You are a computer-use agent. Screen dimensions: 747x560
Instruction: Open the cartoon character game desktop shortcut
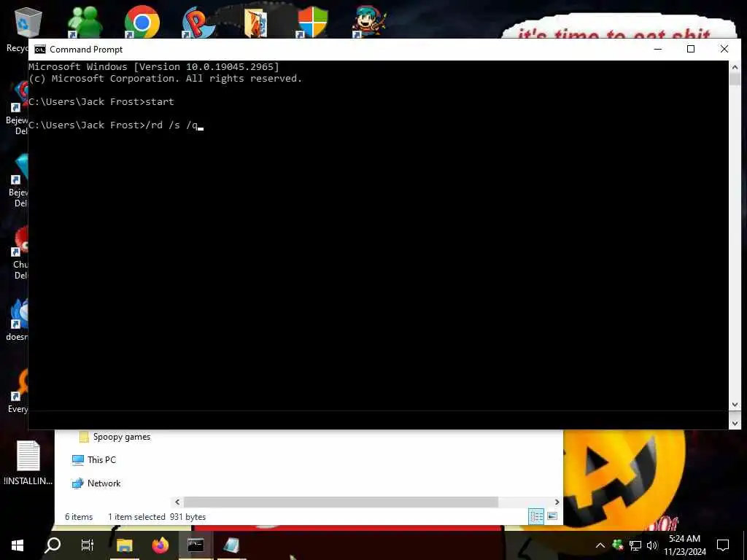pyautogui.click(x=368, y=23)
